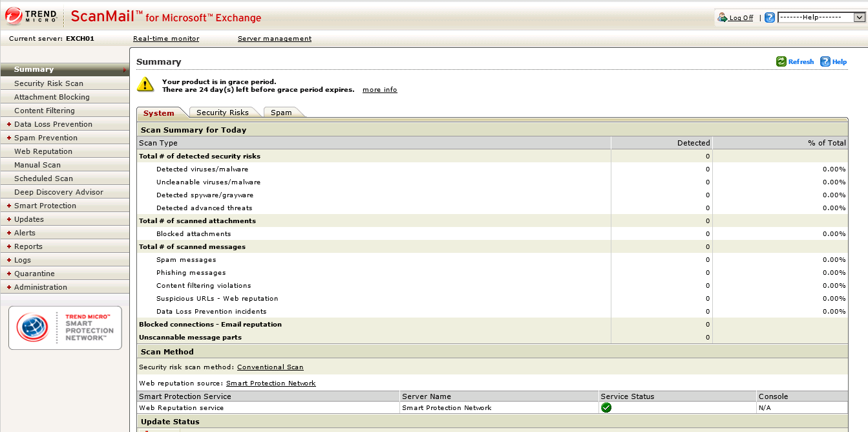Viewport: 868px width, 432px height.
Task: Open Manual Scan page
Action: pyautogui.click(x=65, y=165)
